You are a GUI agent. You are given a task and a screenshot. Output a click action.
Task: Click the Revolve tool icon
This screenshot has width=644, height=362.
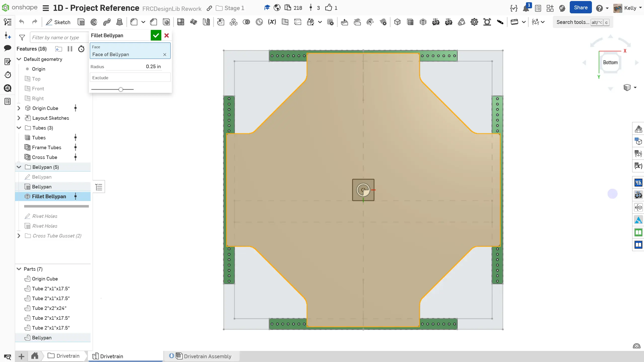(94, 22)
